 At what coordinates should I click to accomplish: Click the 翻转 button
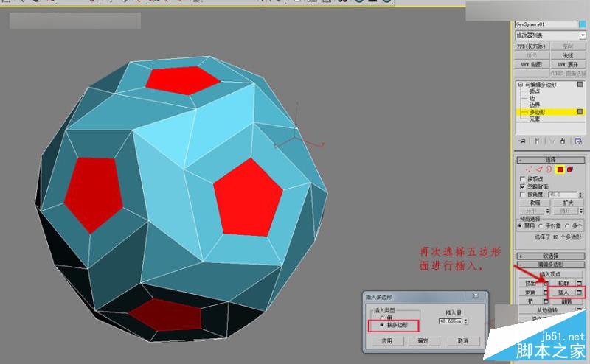(566, 301)
